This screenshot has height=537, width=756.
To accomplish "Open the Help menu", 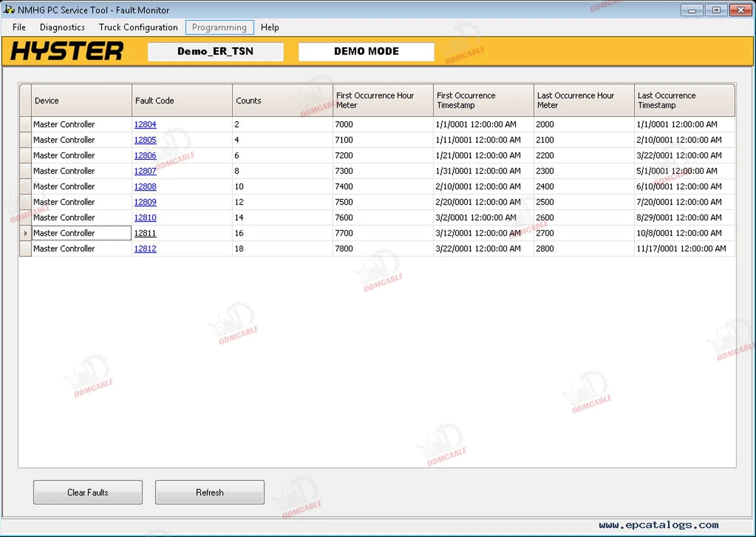I will [x=270, y=27].
